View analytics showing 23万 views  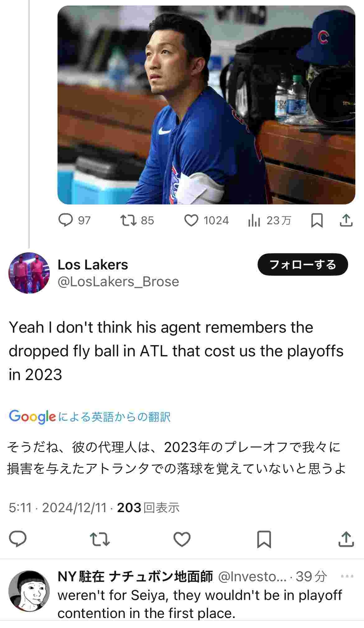tap(269, 221)
